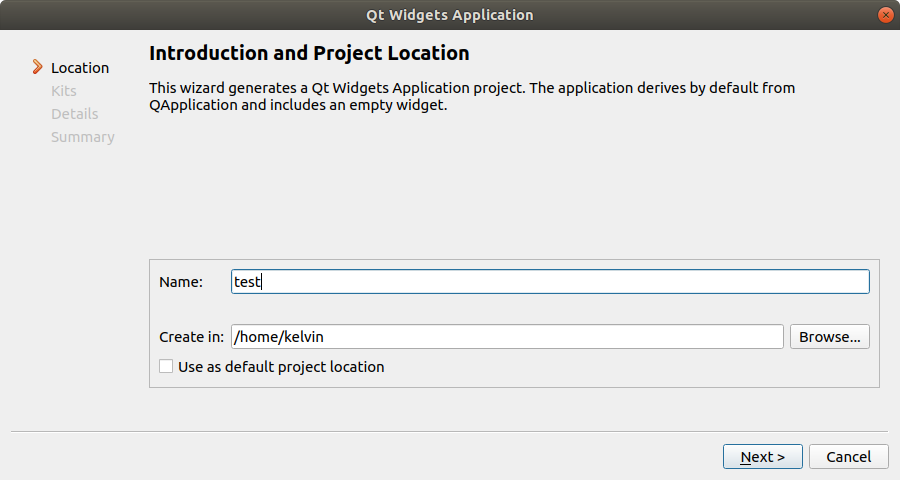Image resolution: width=900 pixels, height=480 pixels.
Task: Click the separator line above Next
Action: (449, 432)
